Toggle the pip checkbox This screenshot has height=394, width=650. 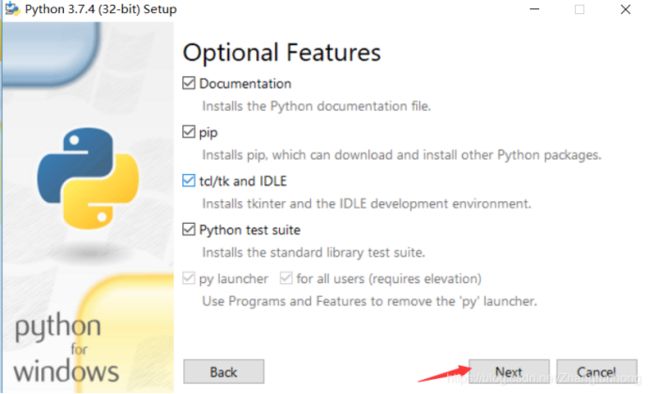tap(189, 132)
